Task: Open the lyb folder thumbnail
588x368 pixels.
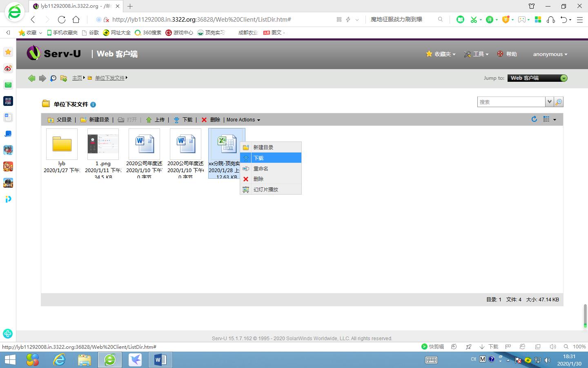Action: pyautogui.click(x=62, y=144)
